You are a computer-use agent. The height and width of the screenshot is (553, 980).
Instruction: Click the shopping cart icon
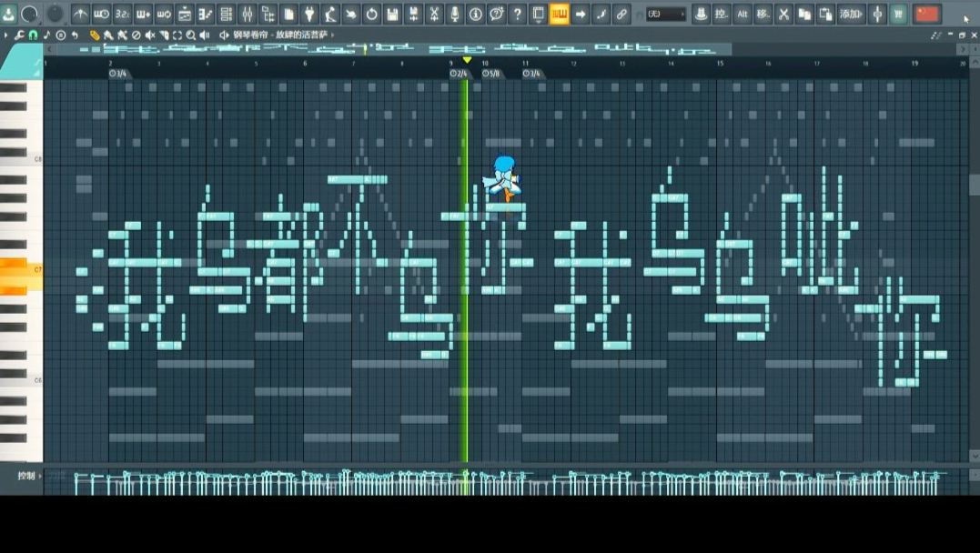[x=898, y=14]
